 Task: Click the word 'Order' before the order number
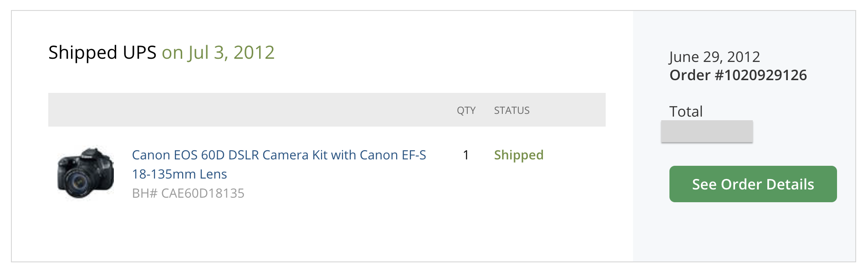coord(689,75)
